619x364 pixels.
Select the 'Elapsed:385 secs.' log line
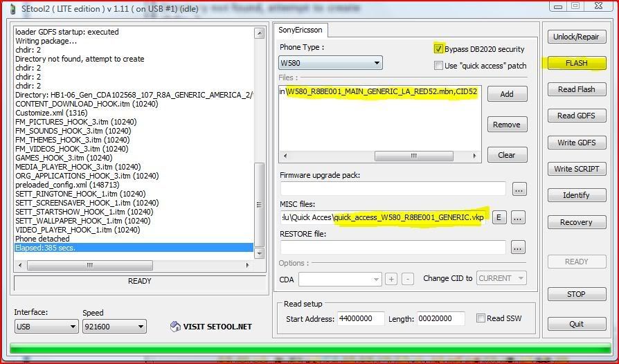point(134,248)
